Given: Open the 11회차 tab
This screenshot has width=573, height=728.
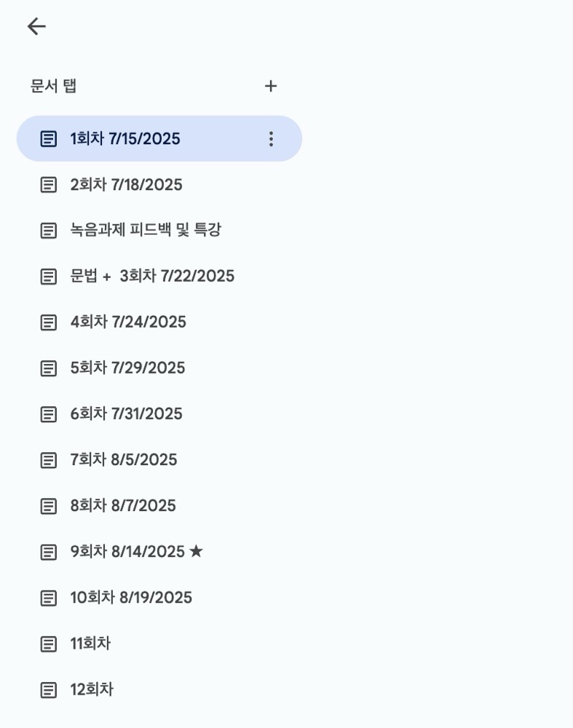Looking at the screenshot, I should click(159, 644).
